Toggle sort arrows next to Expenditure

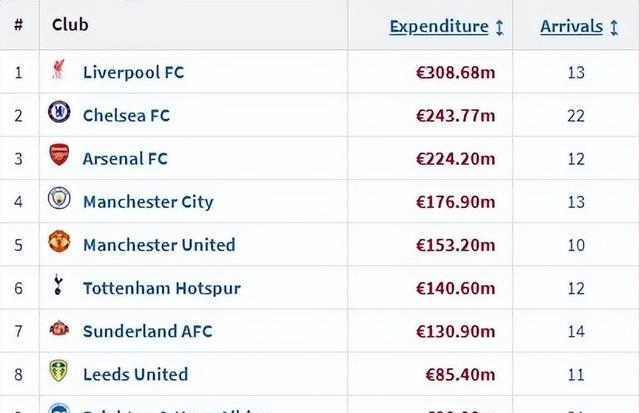coord(499,27)
